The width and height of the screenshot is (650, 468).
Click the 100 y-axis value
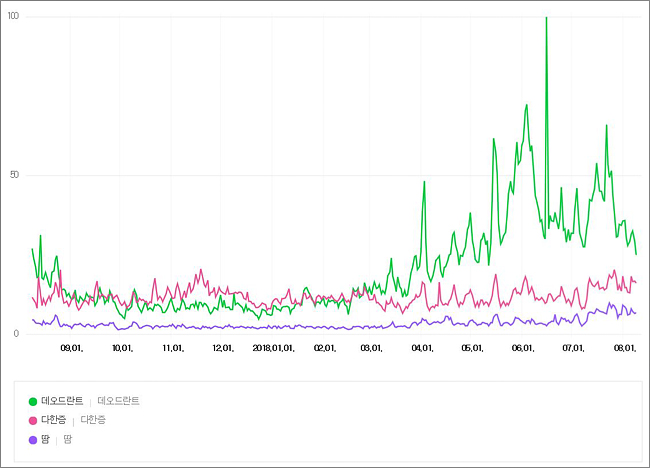[13, 16]
